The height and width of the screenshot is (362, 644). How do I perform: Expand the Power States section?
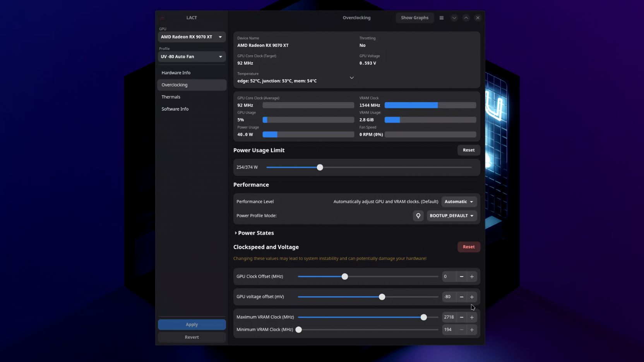[254, 233]
